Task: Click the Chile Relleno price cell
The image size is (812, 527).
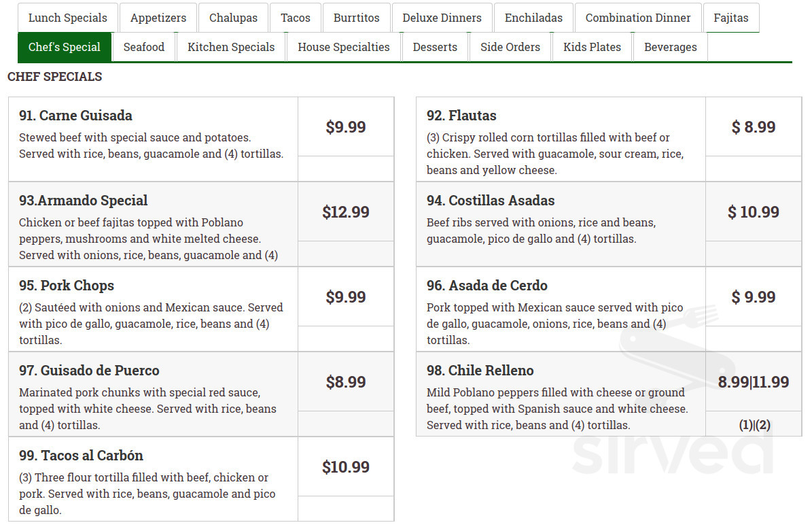Action: click(753, 382)
